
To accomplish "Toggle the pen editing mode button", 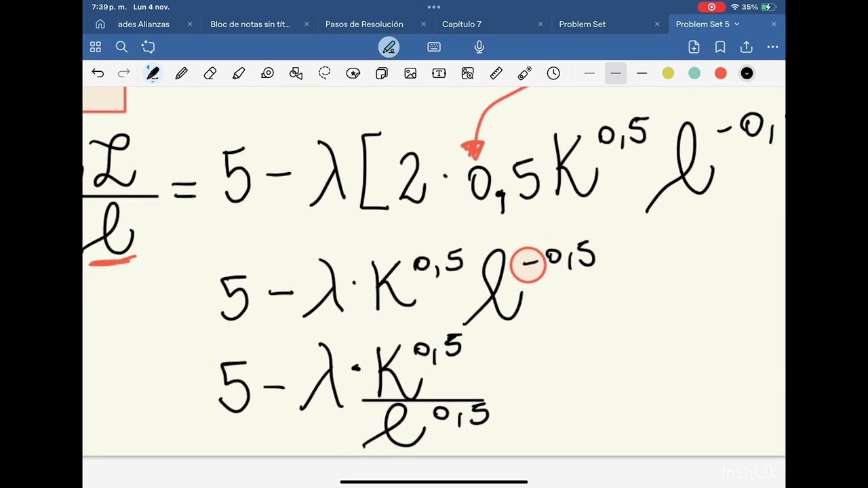I will click(x=389, y=47).
